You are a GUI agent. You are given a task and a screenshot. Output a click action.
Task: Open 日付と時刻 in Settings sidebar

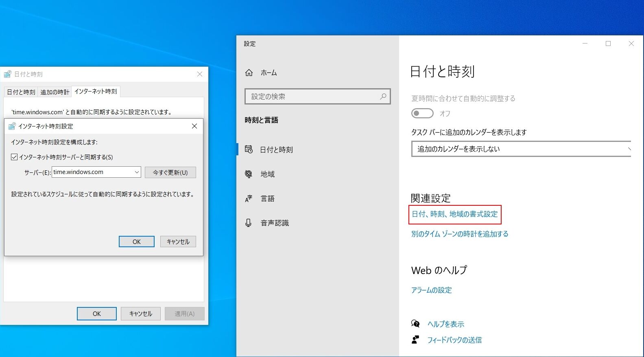pos(317,149)
